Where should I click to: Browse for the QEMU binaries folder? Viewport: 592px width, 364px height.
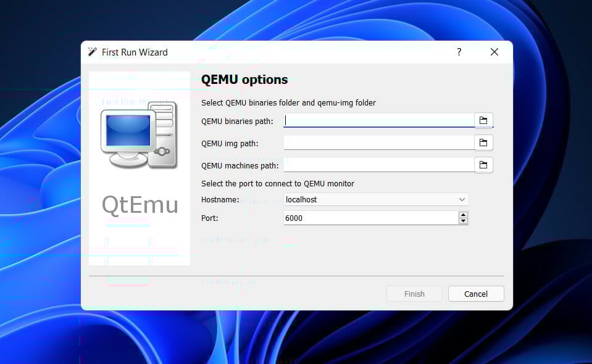(484, 120)
